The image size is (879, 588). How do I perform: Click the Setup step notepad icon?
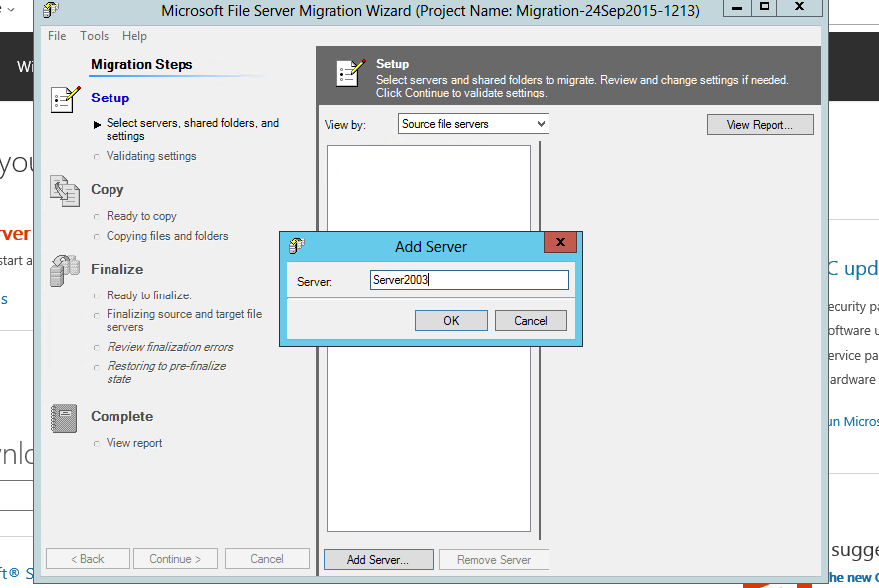[65, 99]
